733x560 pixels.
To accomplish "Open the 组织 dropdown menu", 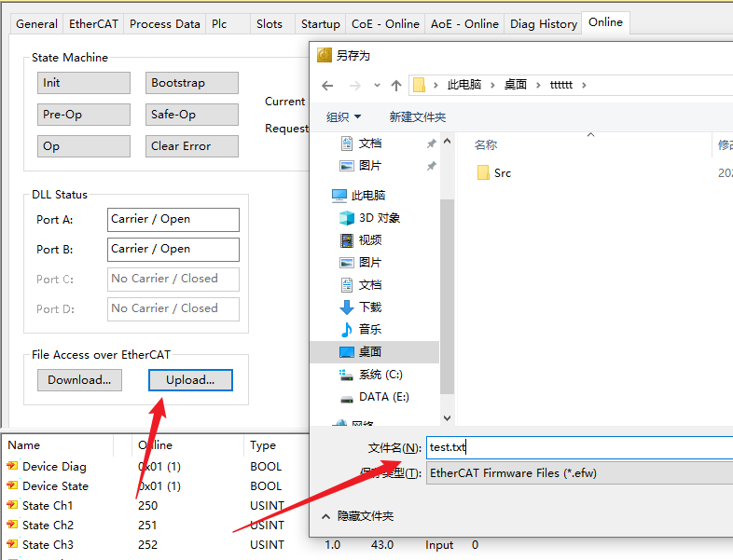I will tap(343, 116).
